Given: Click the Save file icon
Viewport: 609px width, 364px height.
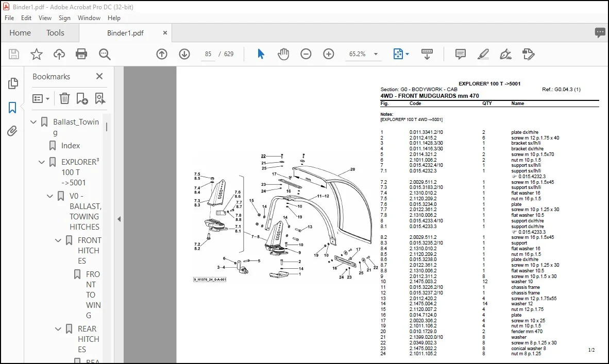Looking at the screenshot, I should [x=14, y=54].
